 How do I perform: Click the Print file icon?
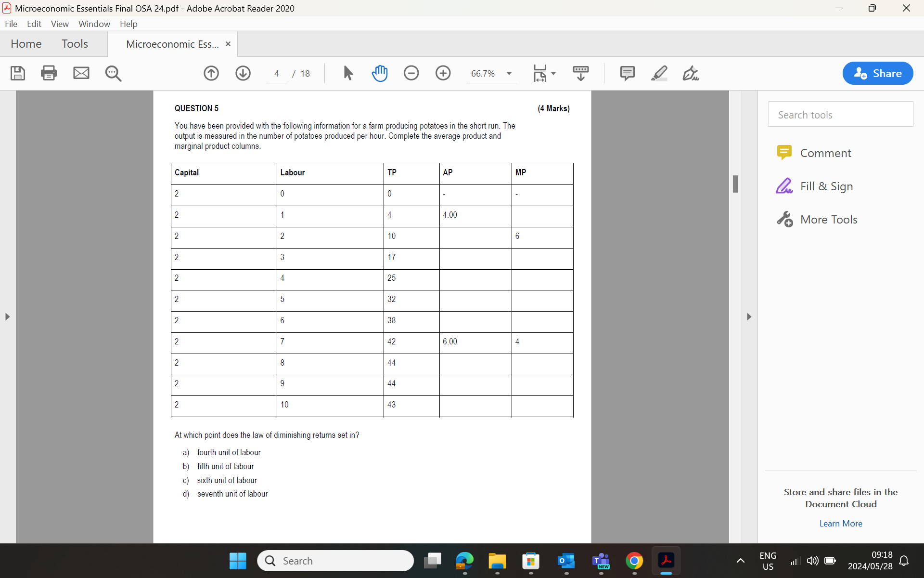49,73
